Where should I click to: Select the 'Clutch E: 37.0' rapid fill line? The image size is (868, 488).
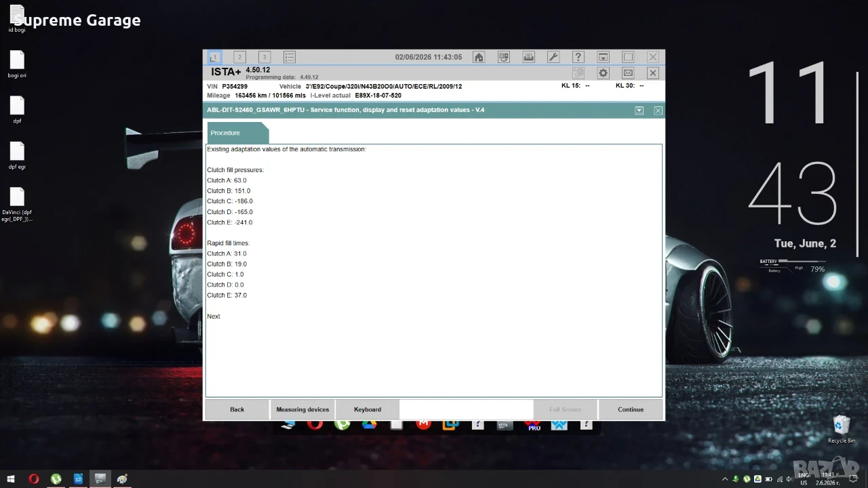(226, 296)
